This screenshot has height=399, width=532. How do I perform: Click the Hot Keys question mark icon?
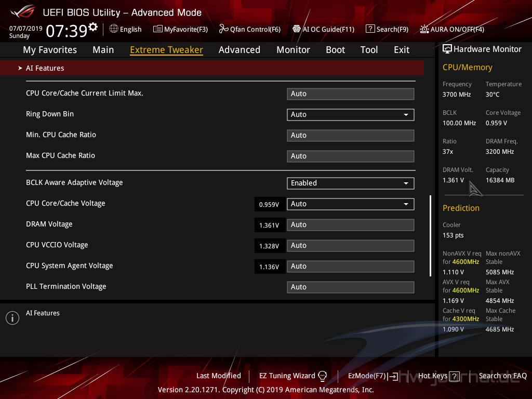[454, 376]
